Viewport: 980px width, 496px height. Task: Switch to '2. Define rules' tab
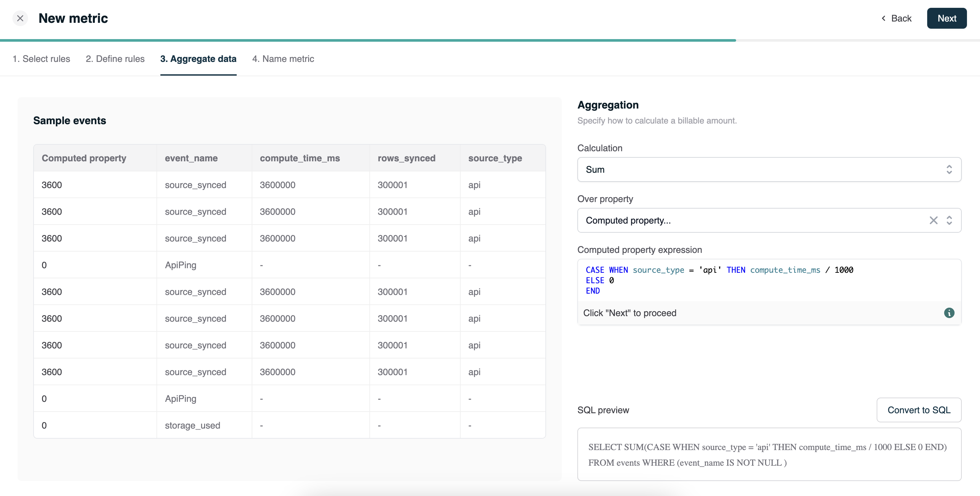click(115, 58)
